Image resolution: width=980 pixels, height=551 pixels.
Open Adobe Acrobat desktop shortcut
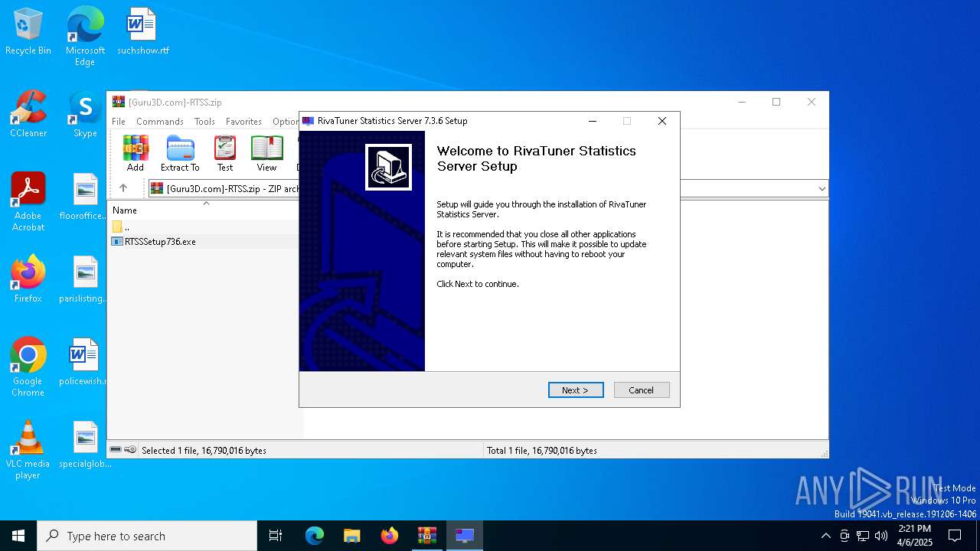pyautogui.click(x=28, y=202)
